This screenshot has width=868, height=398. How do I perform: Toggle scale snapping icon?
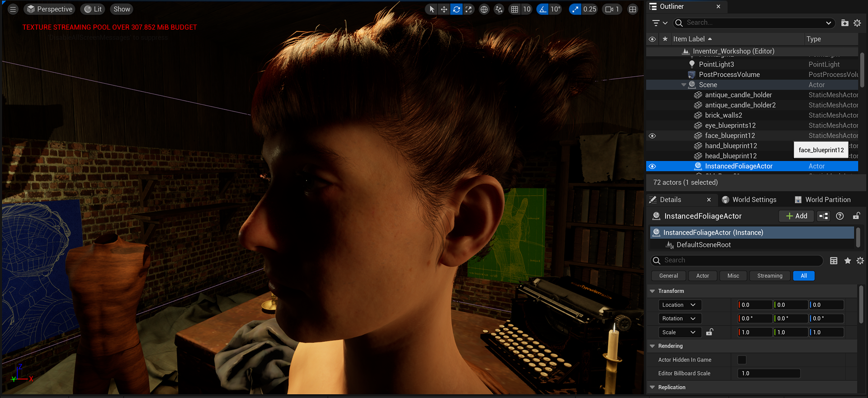tap(575, 9)
